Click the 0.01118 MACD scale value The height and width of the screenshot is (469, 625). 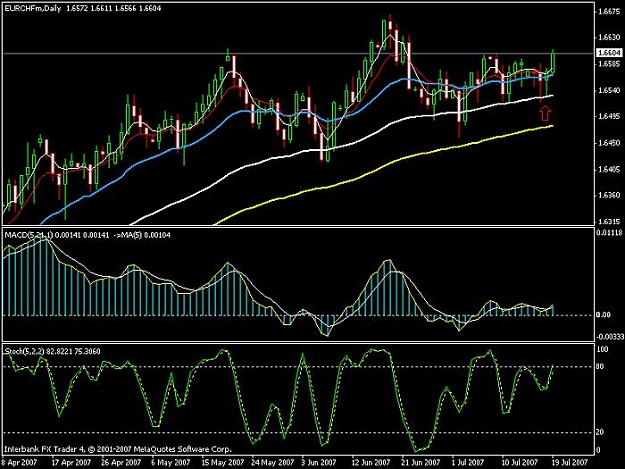pyautogui.click(x=610, y=233)
